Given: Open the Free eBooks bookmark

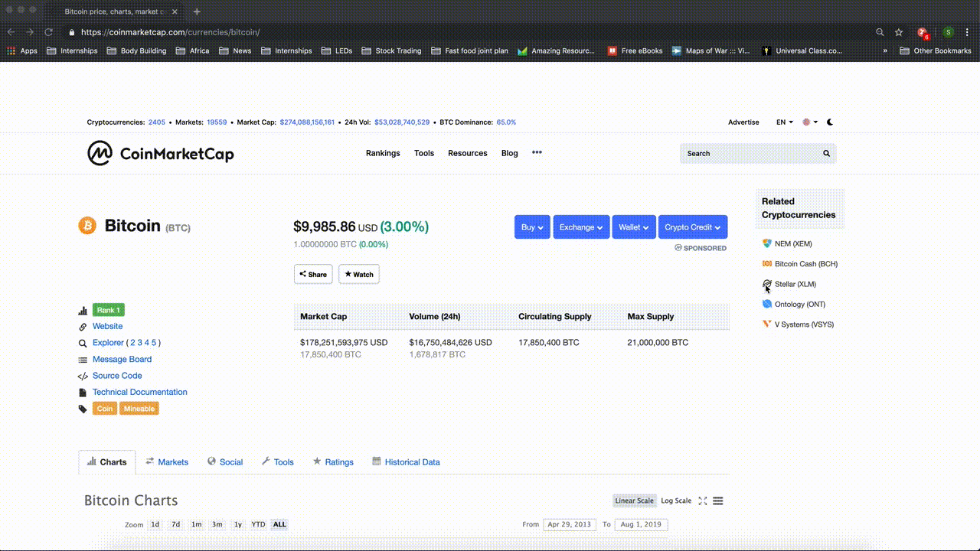Looking at the screenshot, I should pos(635,51).
